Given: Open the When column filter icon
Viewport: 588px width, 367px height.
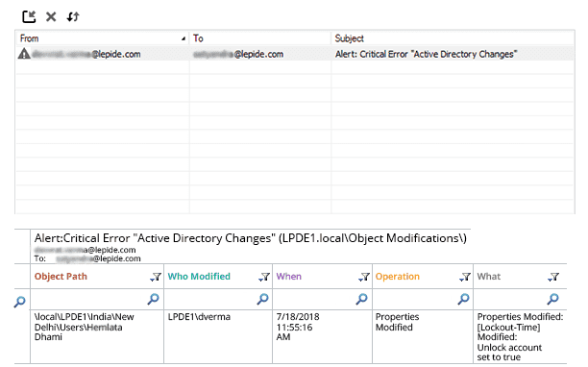Looking at the screenshot, I should pyautogui.click(x=364, y=277).
